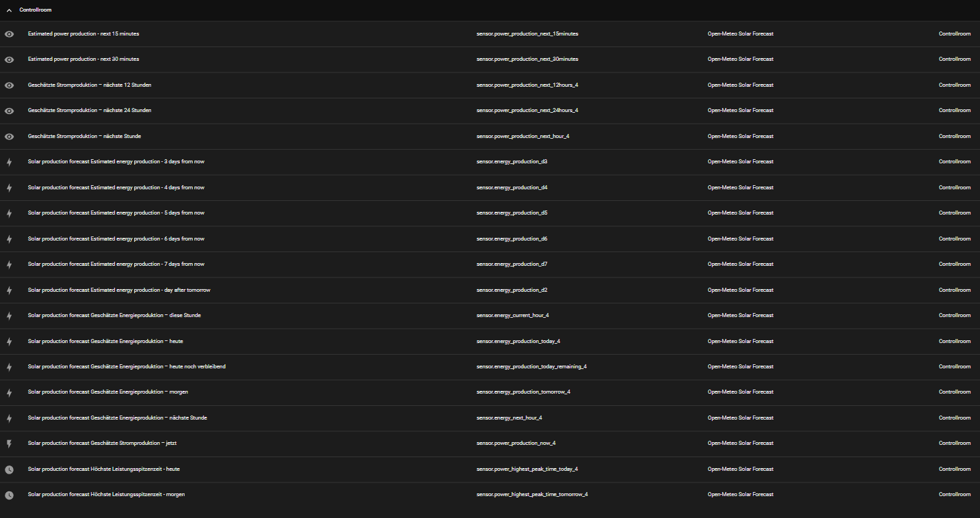
Task: Click sensor.power_production_now_4 entity ID
Action: [516, 444]
